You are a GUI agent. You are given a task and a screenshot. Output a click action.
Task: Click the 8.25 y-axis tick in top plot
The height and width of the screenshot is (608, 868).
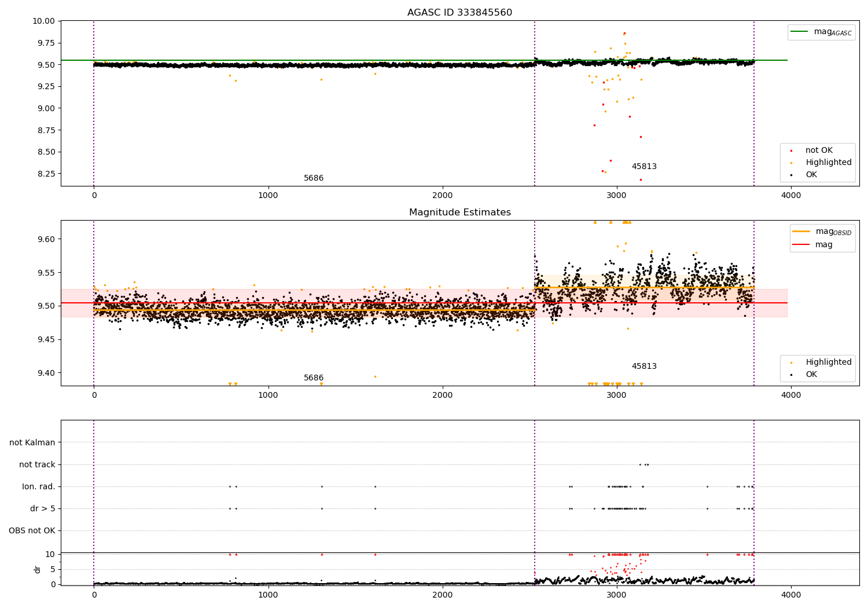point(46,174)
